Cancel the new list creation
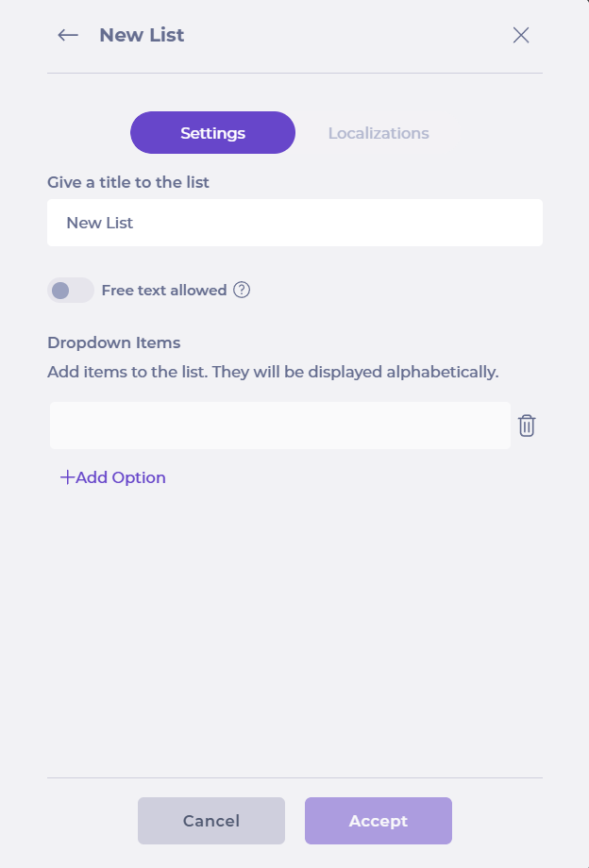Viewport: 589px width, 868px height. pos(211,821)
